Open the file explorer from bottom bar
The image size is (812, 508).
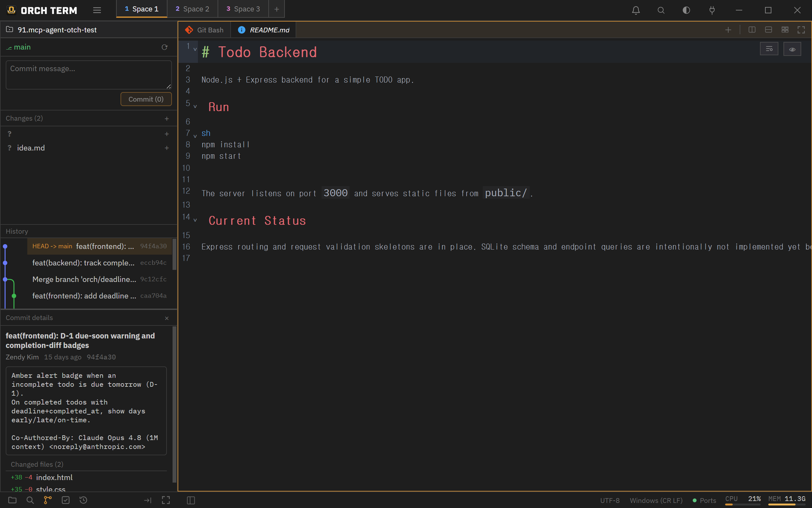[x=12, y=500]
